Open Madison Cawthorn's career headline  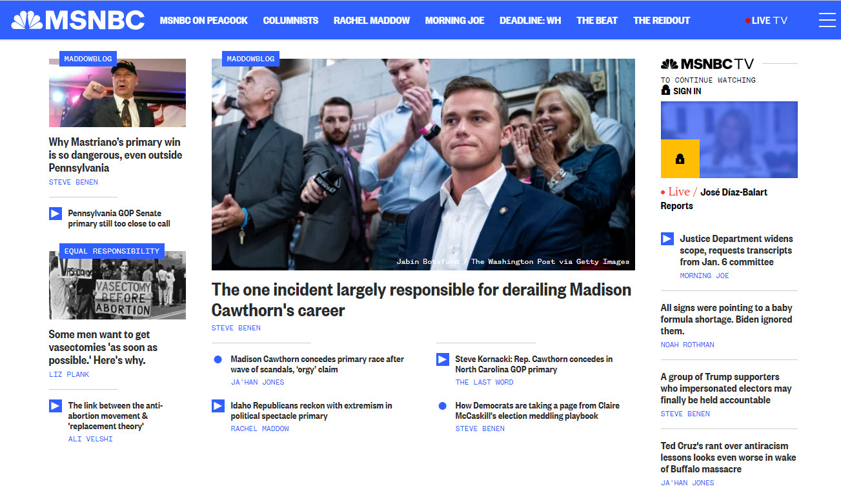point(421,299)
